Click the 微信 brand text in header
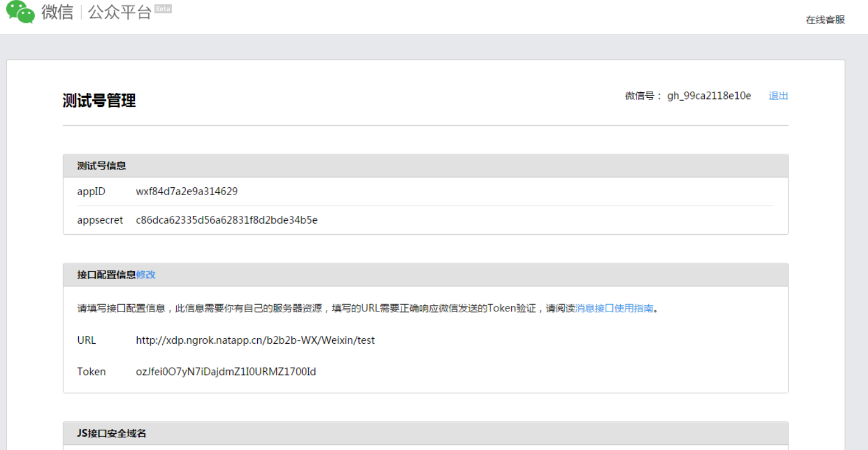Viewport: 868px width, 450px height. tap(57, 12)
